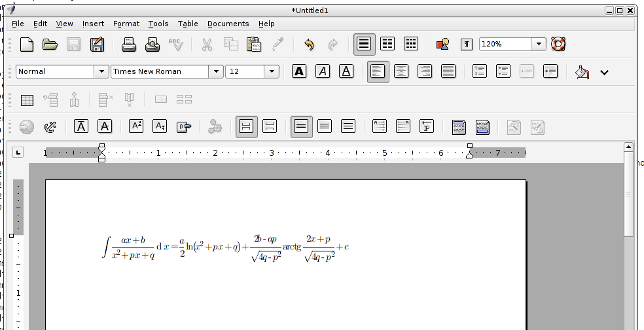The height and width of the screenshot is (330, 644).
Task: Create a new blank document
Action: (x=27, y=45)
